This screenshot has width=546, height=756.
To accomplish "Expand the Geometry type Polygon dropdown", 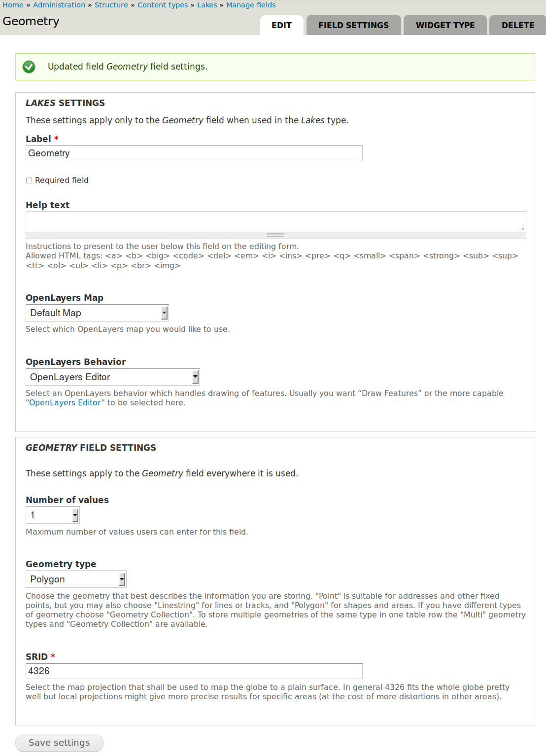I will [76, 579].
